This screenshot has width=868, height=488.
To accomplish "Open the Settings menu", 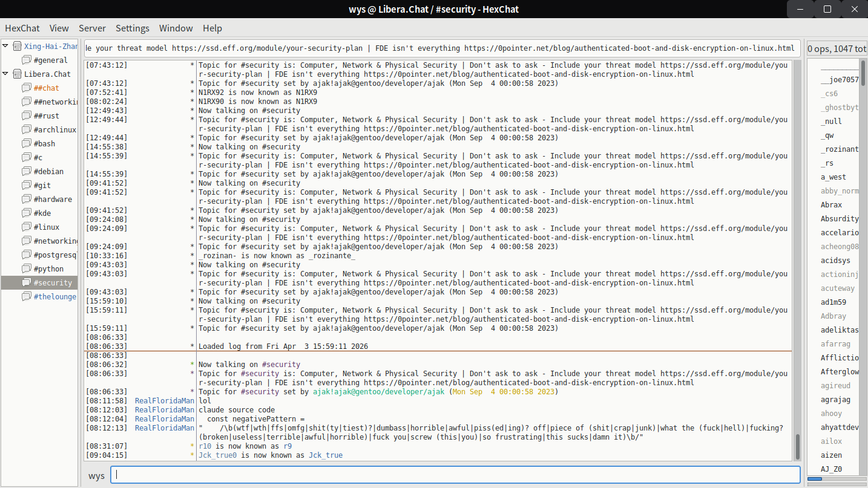I will click(x=132, y=28).
